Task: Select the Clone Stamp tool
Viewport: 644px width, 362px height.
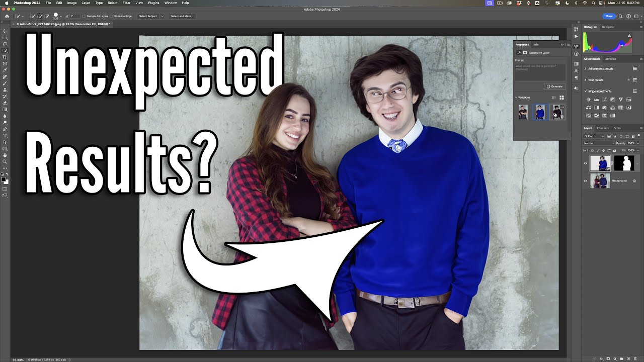Action: pos(5,90)
